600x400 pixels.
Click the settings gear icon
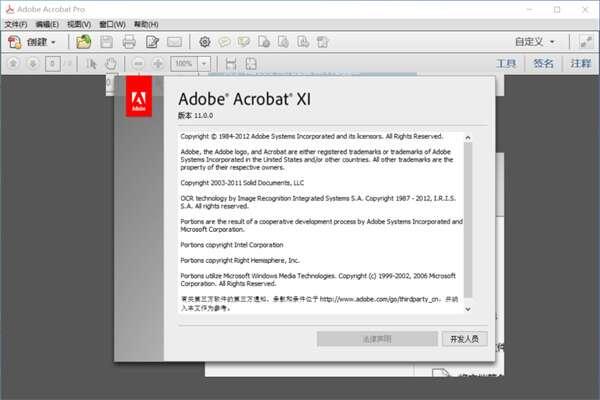click(205, 42)
